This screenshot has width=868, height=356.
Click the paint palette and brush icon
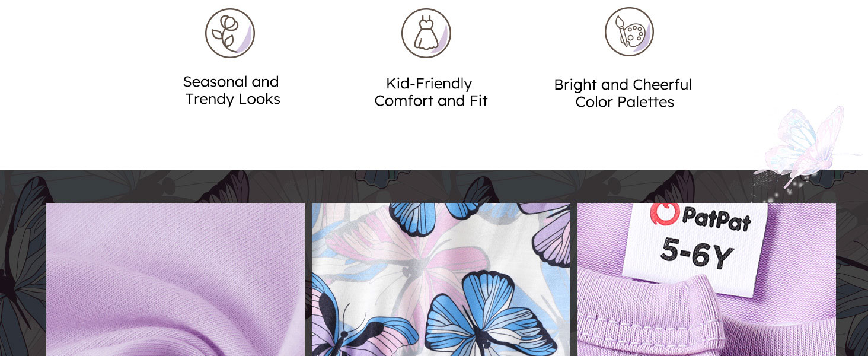[630, 32]
